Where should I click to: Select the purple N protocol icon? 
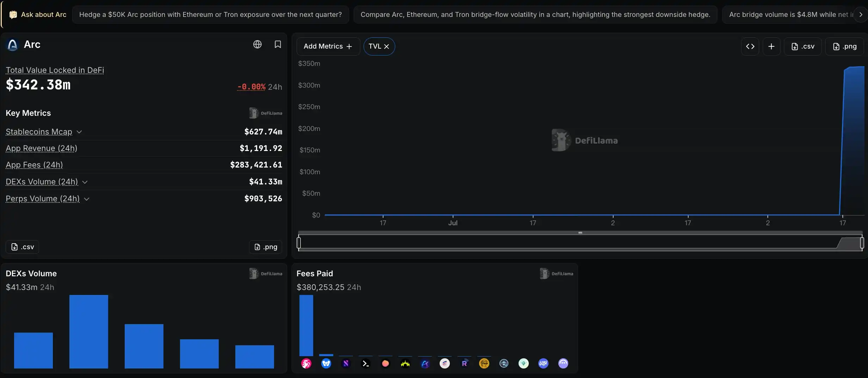tap(346, 363)
